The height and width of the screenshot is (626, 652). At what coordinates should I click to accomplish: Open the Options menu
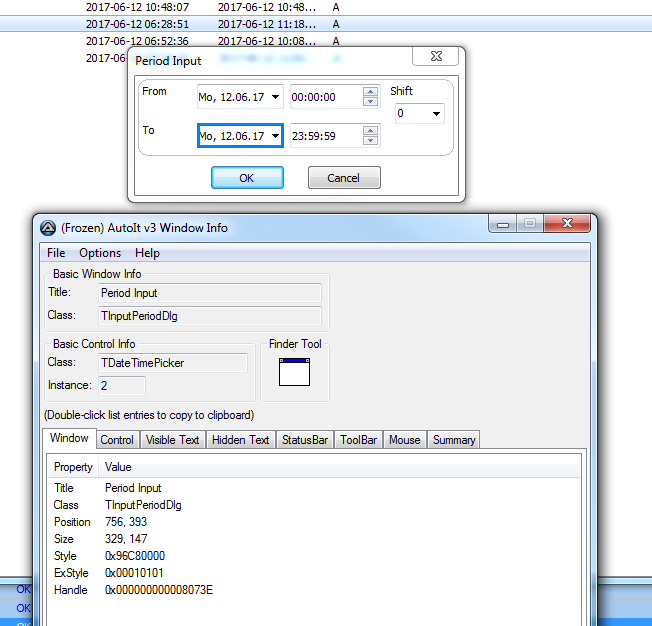click(x=100, y=253)
